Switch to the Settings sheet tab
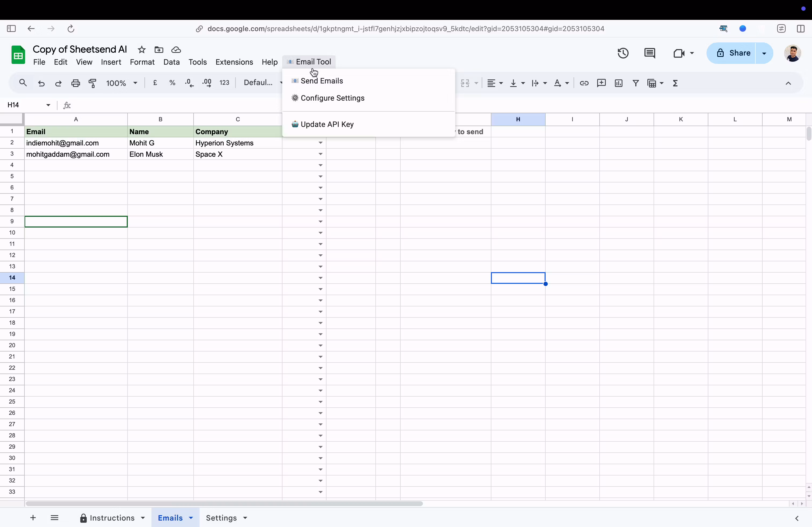The width and height of the screenshot is (812, 527). tap(222, 518)
